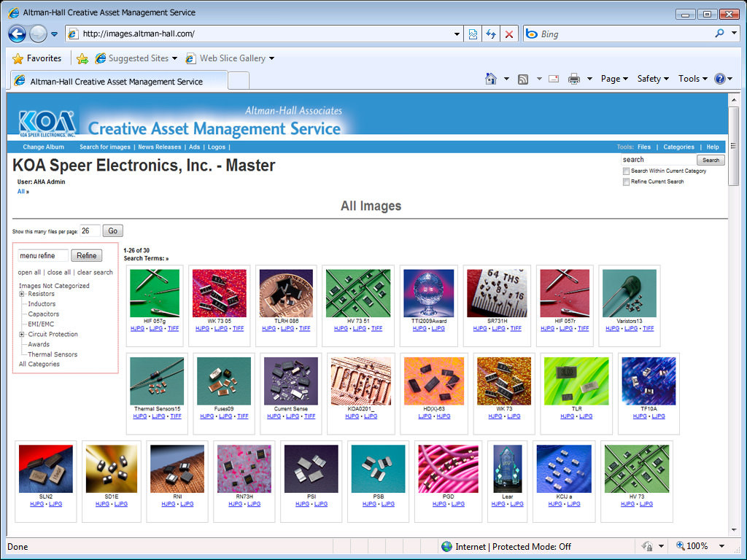Screen dimensions: 747x560
Task: Open the Page menu
Action: [614, 79]
